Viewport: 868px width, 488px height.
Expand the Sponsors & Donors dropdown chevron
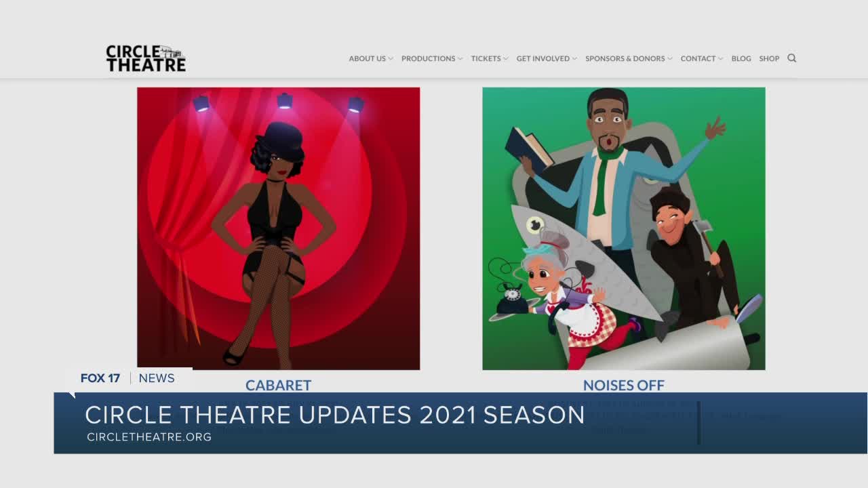pos(670,59)
